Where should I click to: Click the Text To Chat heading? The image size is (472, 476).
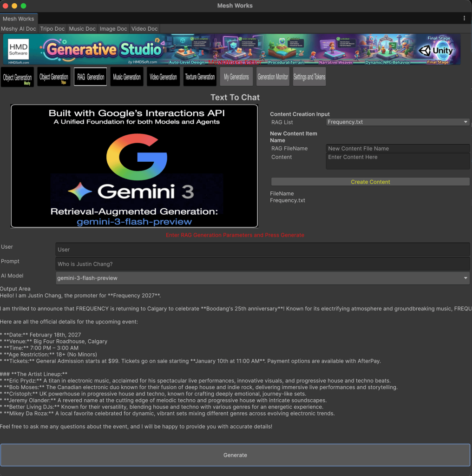tap(235, 98)
